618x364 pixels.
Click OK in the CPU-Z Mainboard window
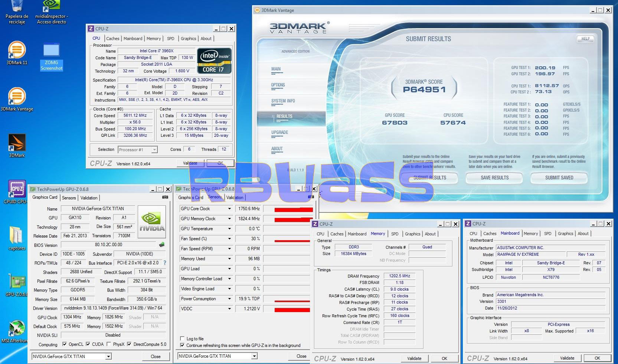597,358
